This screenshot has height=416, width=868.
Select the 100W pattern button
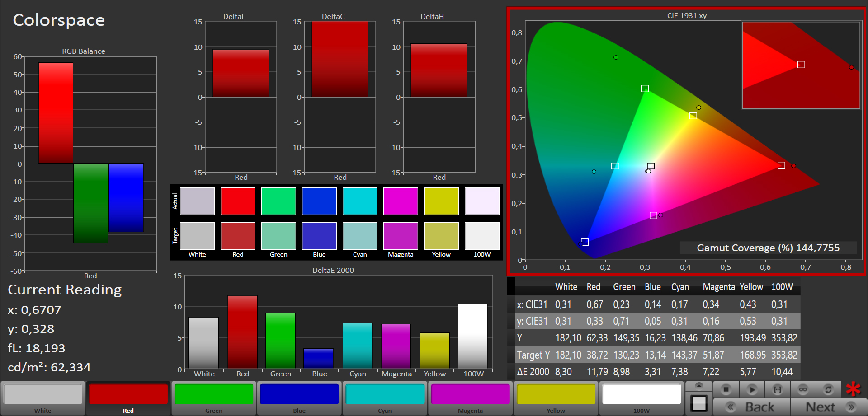click(x=642, y=398)
